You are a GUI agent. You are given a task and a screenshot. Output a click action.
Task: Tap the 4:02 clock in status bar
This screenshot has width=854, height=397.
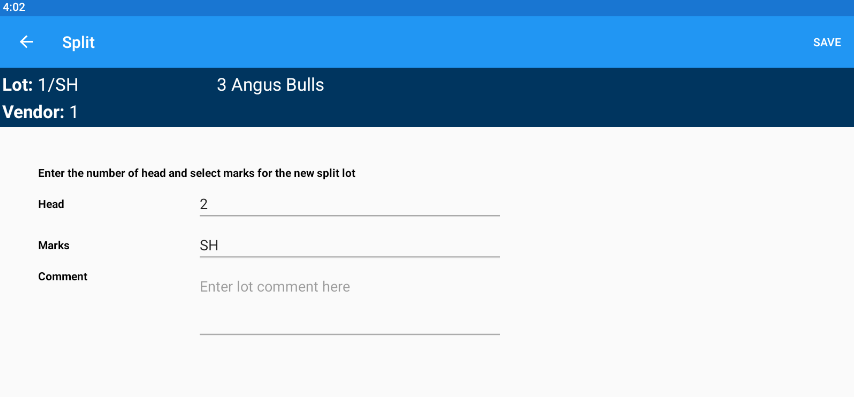14,8
